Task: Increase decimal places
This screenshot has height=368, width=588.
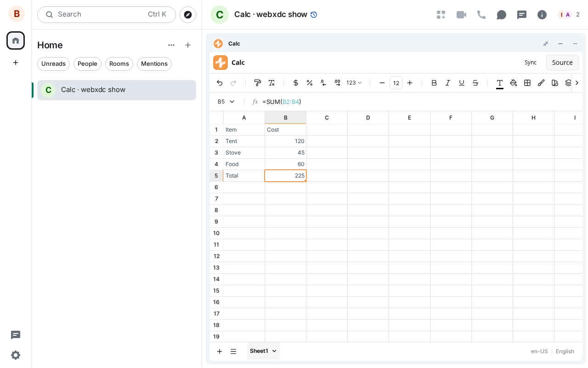Action: (x=337, y=83)
